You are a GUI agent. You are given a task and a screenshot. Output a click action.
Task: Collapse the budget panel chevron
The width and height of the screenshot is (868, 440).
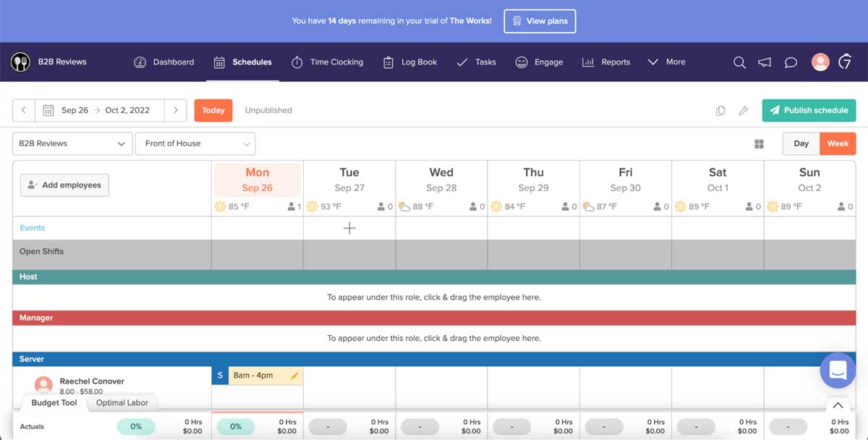[838, 405]
